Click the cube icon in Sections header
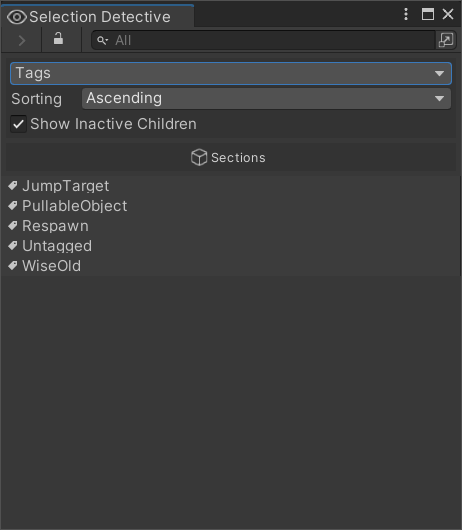This screenshot has height=530, width=462. pos(199,158)
